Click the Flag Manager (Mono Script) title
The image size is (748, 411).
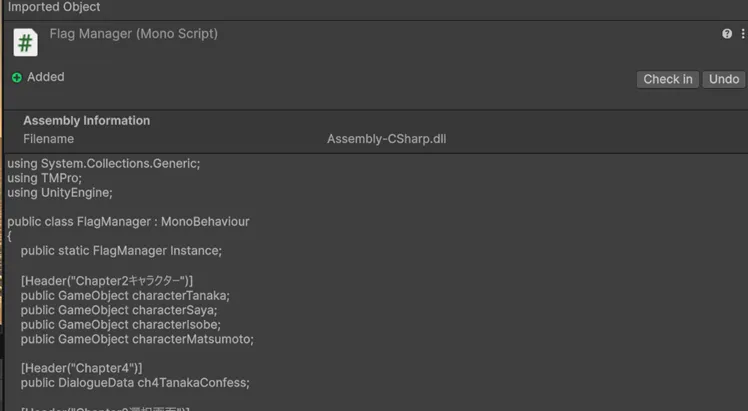(x=134, y=34)
